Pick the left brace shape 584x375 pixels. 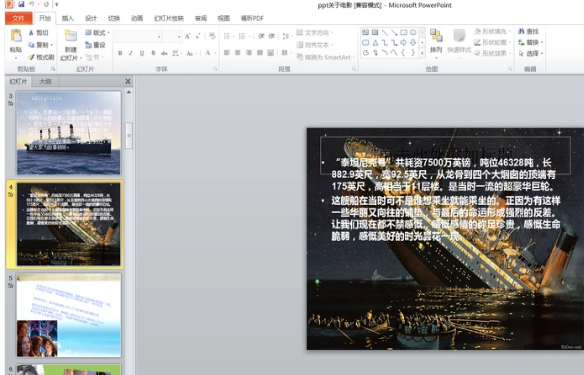click(x=403, y=53)
